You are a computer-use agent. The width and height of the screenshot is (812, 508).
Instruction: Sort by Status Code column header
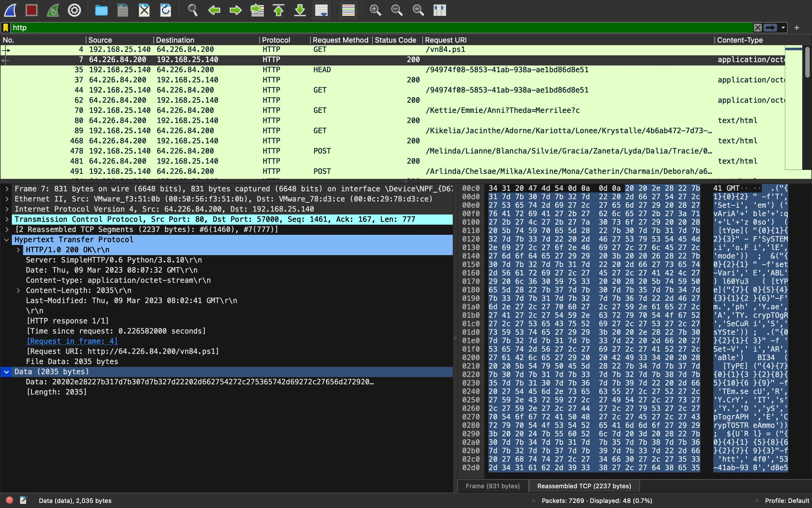(x=397, y=40)
